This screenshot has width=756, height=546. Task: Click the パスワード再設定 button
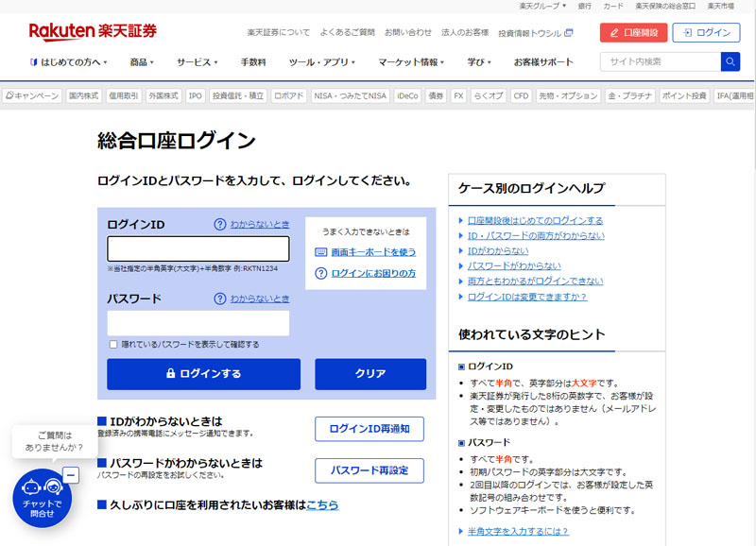click(x=369, y=470)
